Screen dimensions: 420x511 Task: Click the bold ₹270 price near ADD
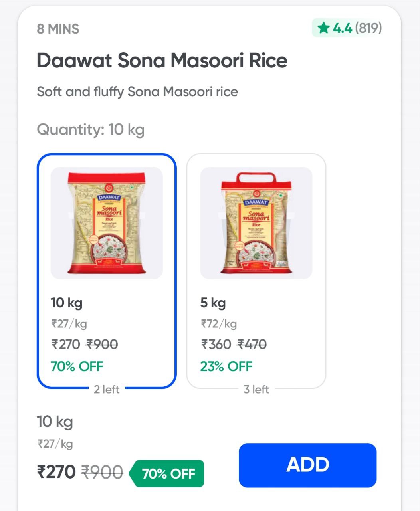click(56, 472)
